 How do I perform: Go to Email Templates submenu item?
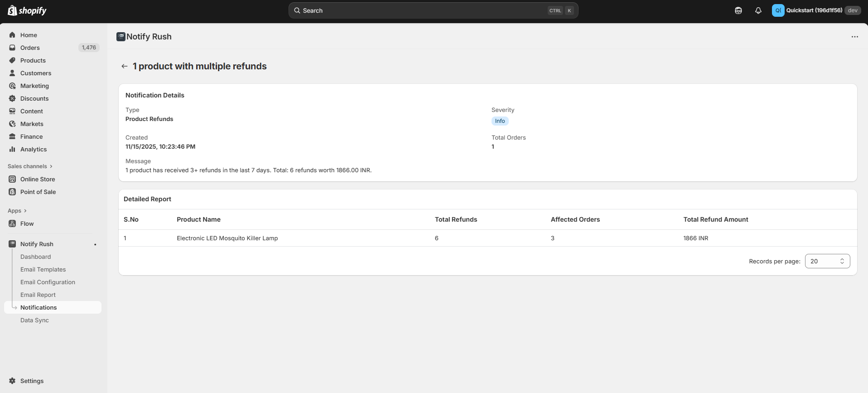pyautogui.click(x=43, y=269)
